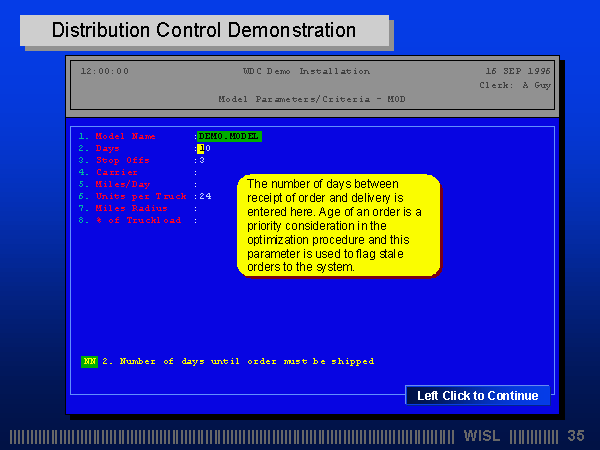
Task: Click the WISL footer text
Action: (482, 436)
